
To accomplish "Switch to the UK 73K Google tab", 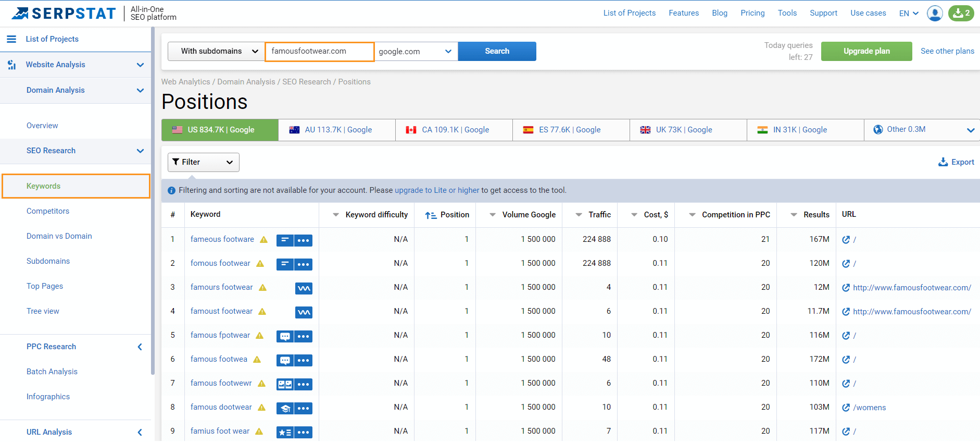I will coord(688,130).
